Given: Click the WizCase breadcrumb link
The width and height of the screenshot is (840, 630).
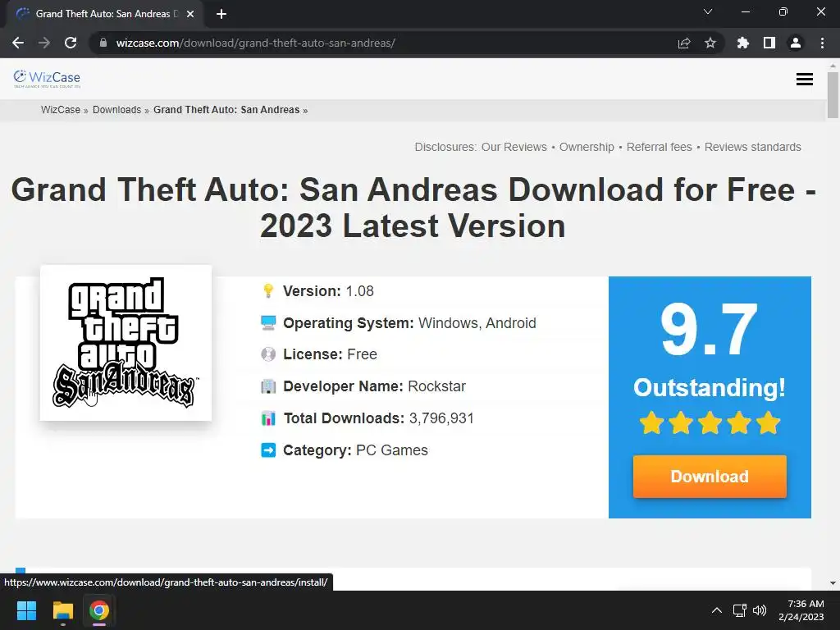Looking at the screenshot, I should [x=61, y=110].
